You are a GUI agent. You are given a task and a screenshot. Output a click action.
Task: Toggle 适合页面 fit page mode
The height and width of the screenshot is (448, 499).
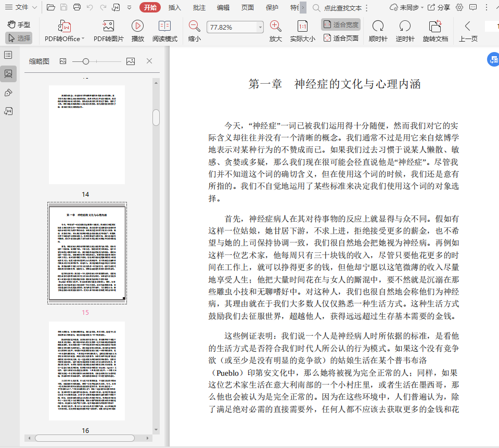point(341,38)
